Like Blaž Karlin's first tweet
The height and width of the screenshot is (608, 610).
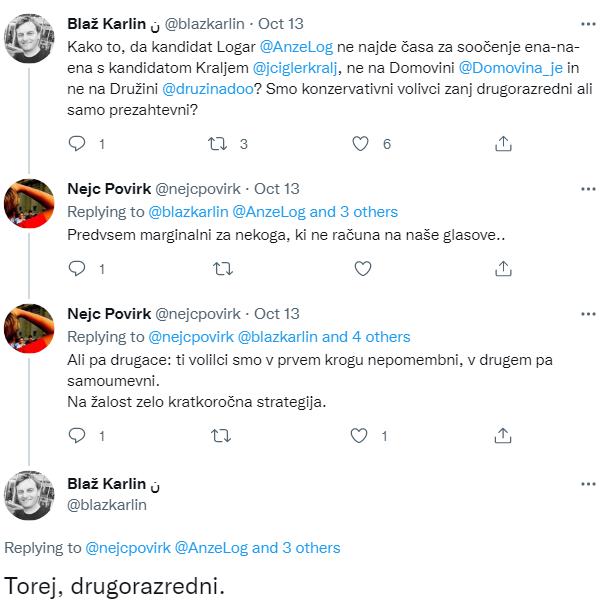coord(363,144)
